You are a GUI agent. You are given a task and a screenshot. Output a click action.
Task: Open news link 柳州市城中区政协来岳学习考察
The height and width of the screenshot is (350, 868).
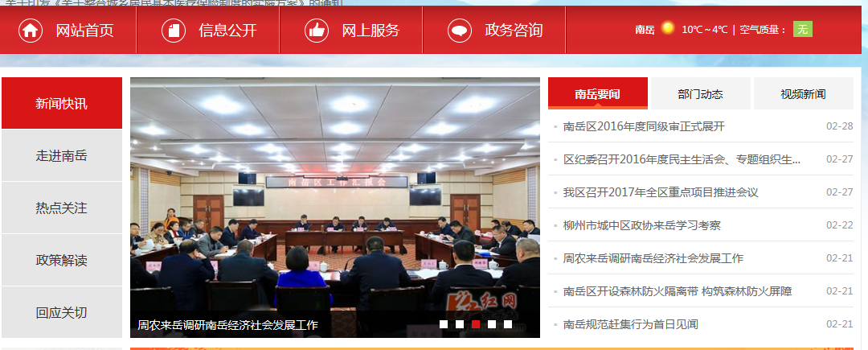pyautogui.click(x=642, y=225)
